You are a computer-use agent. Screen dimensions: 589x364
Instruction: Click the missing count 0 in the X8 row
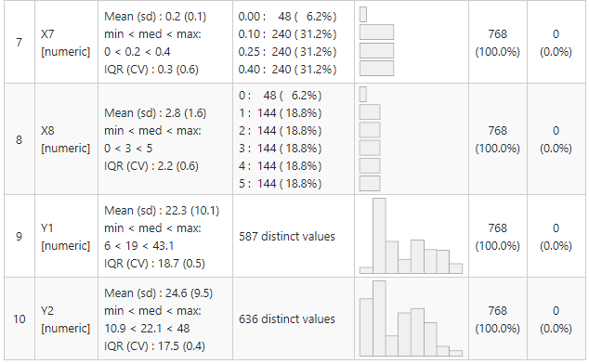[x=556, y=131]
